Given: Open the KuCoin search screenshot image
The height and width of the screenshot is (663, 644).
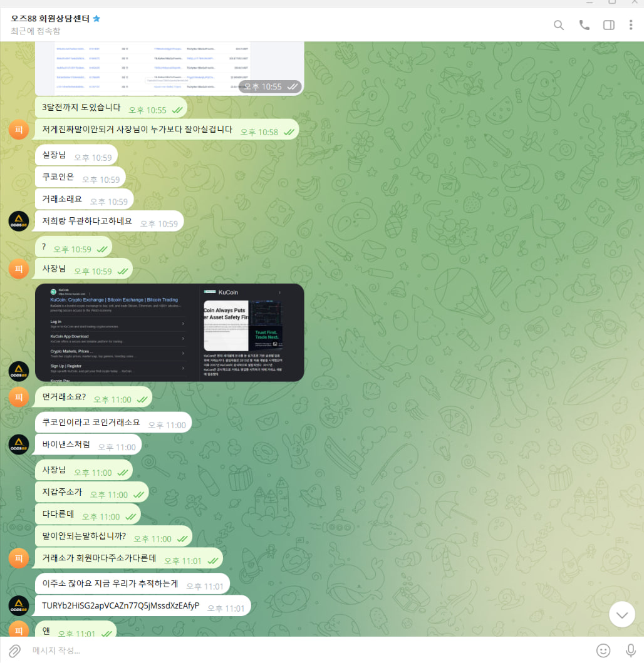Looking at the screenshot, I should [170, 332].
